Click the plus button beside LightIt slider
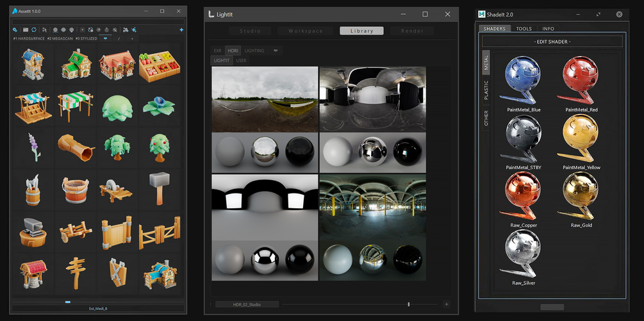Viewport: 644px width, 321px height. (447, 304)
